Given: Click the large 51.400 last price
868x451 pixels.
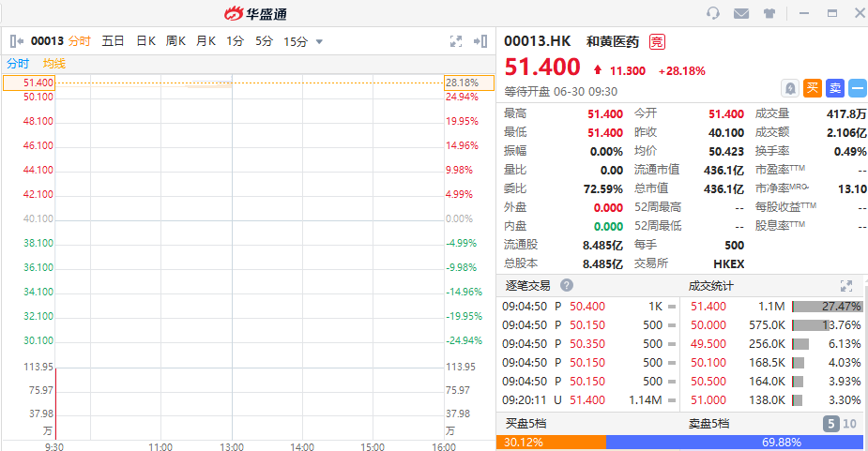Looking at the screenshot, I should (542, 68).
